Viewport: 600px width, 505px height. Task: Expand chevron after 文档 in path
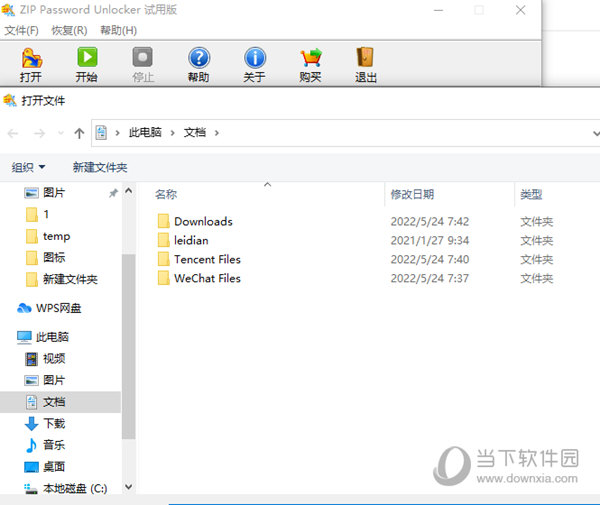coord(217,133)
